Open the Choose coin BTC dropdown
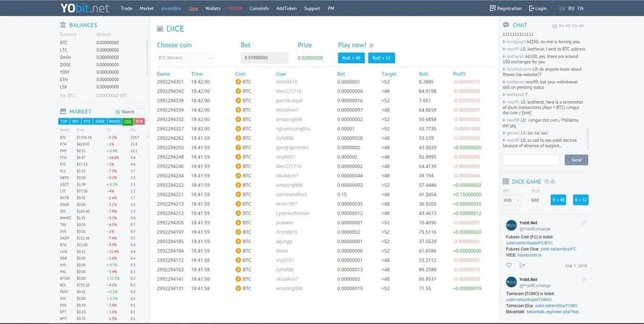 click(x=185, y=58)
